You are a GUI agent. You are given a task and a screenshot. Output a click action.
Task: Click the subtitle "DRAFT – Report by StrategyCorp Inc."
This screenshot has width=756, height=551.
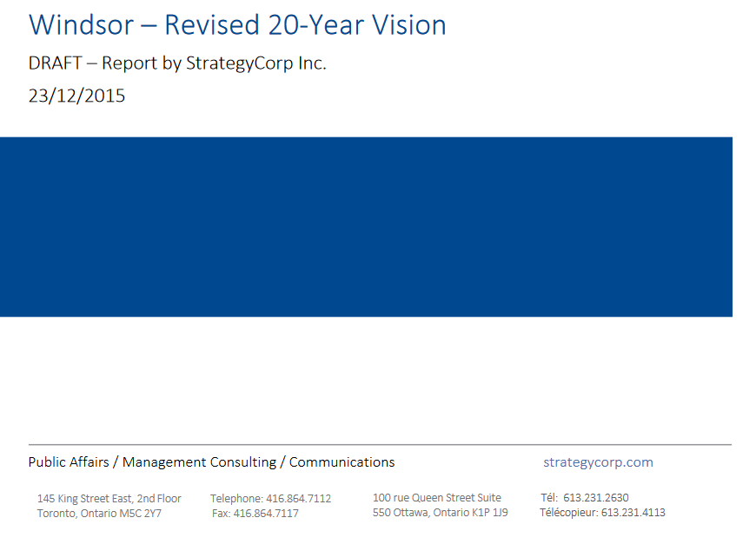coord(177,63)
